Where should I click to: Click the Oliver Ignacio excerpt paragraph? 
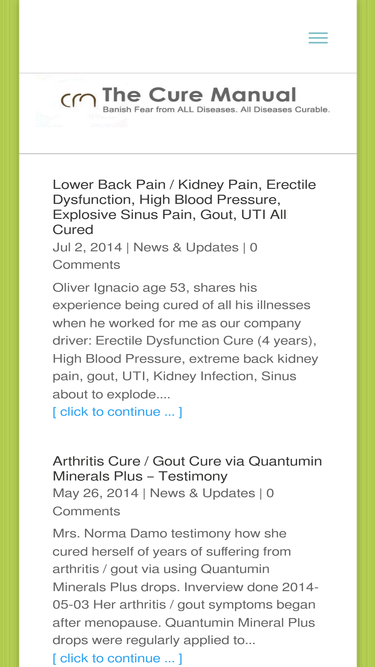coord(185,341)
